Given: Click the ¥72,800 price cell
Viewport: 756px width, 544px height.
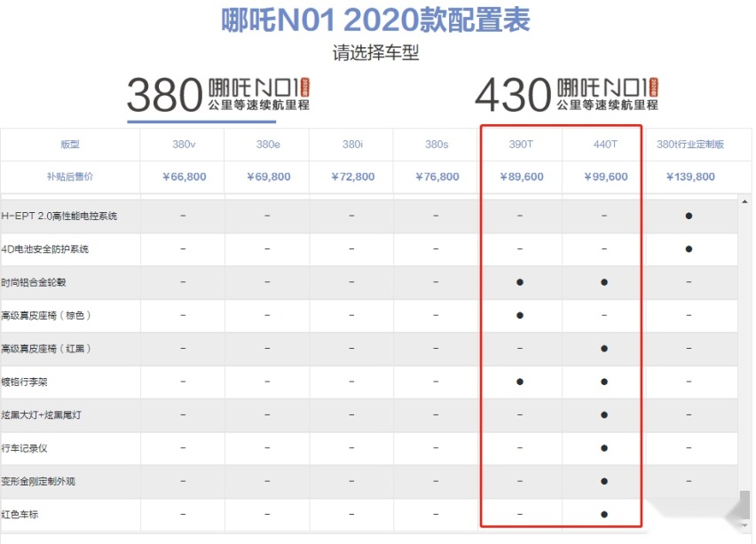Looking at the screenshot, I should [x=353, y=177].
